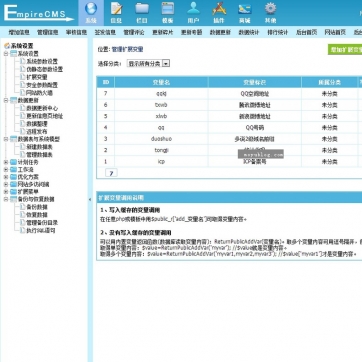Screen dimensions: 362x362
Task: Go to 后台首页 via shortcut bar
Action: point(306,32)
